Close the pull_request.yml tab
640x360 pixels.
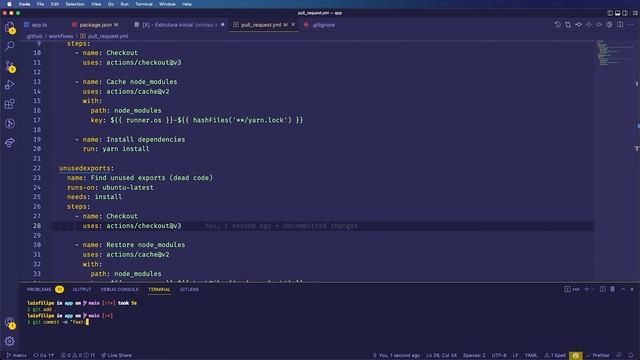[293, 25]
